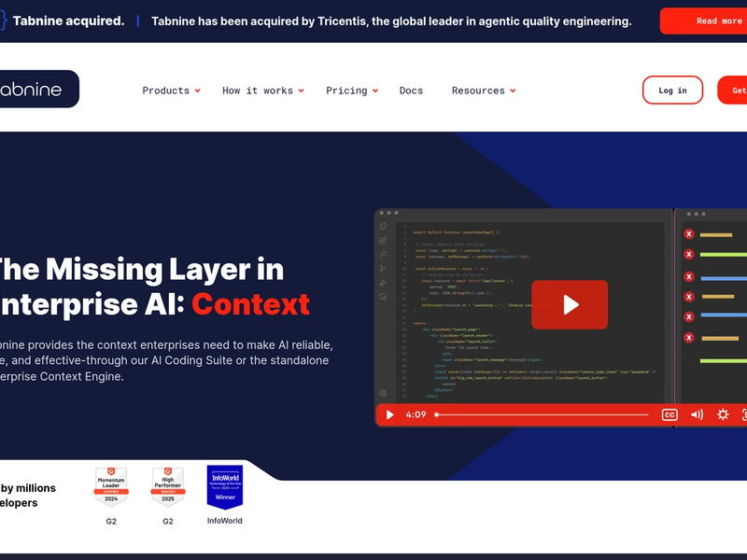Open video settings gear
Viewport: 747px width, 560px height.
[723, 414]
